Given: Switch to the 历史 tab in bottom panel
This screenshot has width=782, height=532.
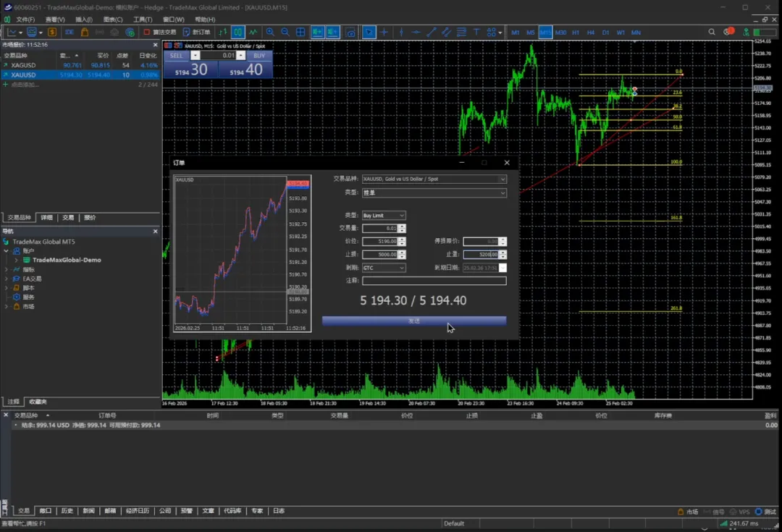Looking at the screenshot, I should [x=67, y=511].
